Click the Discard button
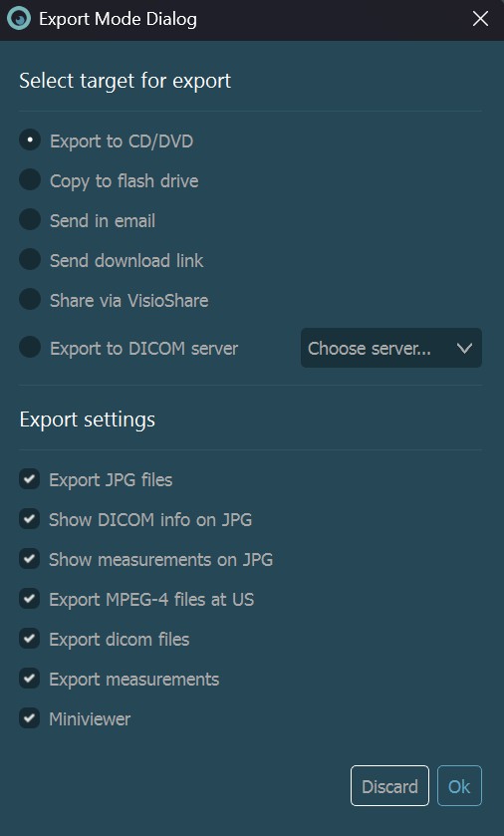The height and width of the screenshot is (836, 504). tap(389, 786)
